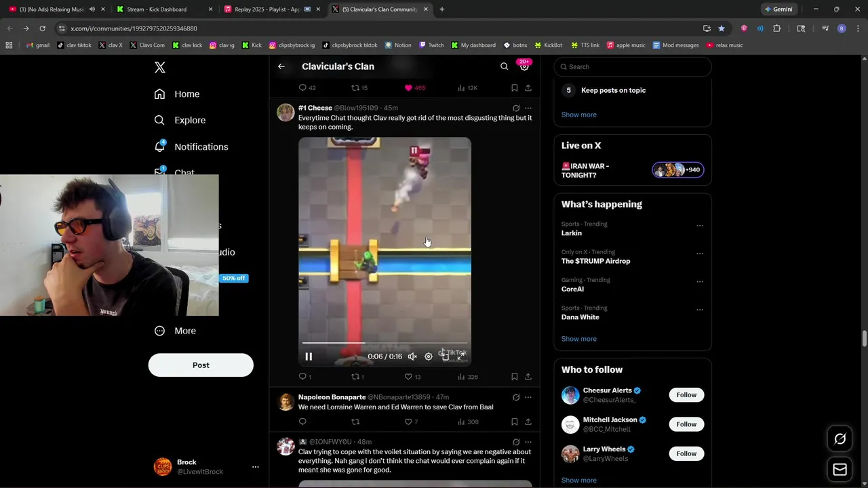The height and width of the screenshot is (488, 868).
Task: Reload the page
Action: click(x=42, y=28)
